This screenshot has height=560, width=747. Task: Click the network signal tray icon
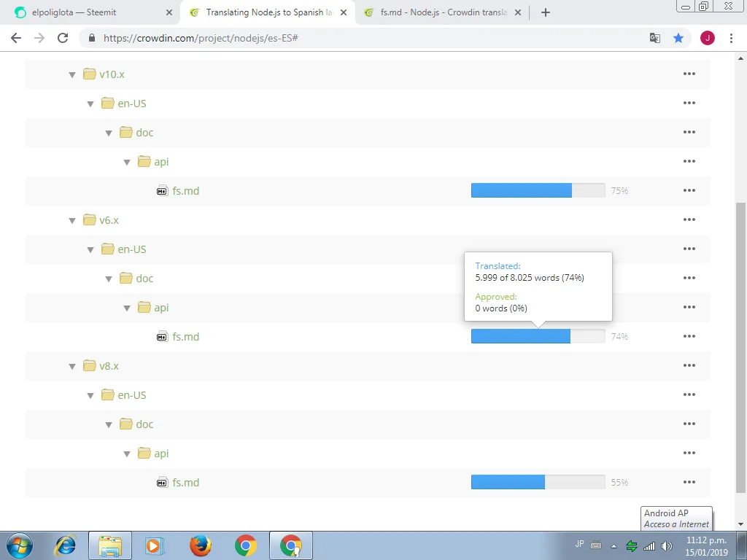[x=649, y=546]
